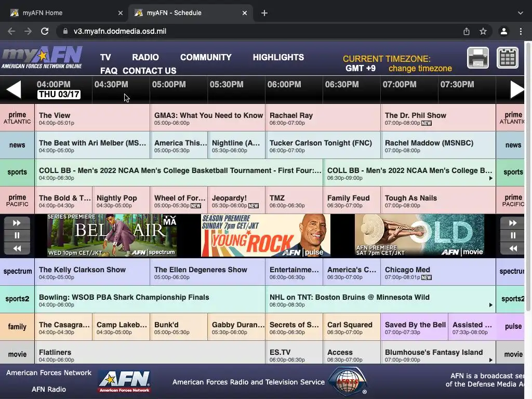Go forward in browser history
This screenshot has height=399, width=532.
pyautogui.click(x=28, y=31)
